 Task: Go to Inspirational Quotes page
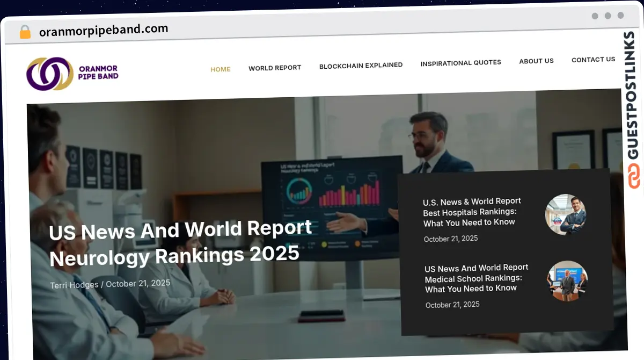tap(461, 63)
